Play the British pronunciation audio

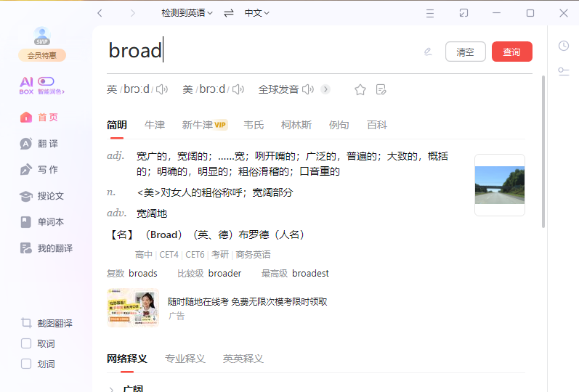tap(161, 89)
